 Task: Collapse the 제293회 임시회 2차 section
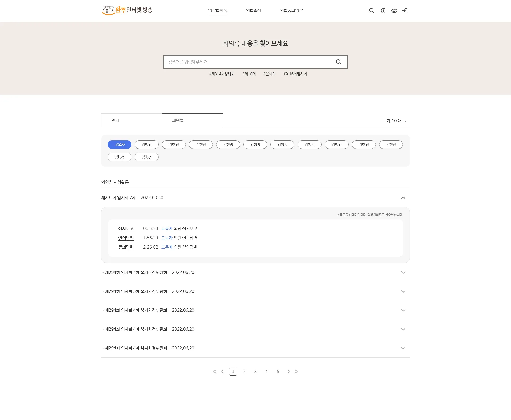pos(403,198)
